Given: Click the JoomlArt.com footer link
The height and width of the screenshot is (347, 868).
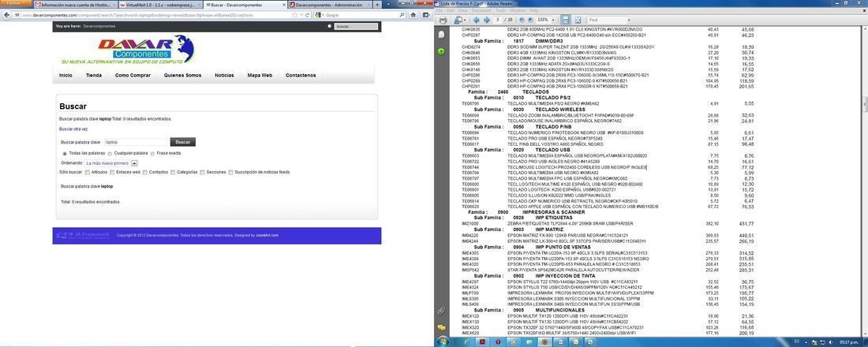Looking at the screenshot, I should 267,235.
